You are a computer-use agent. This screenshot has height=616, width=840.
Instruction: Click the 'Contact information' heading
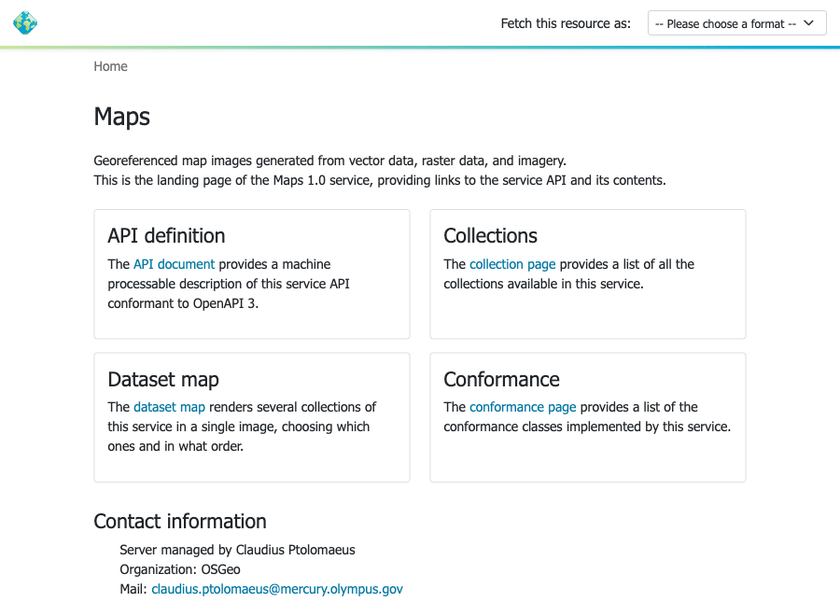point(180,521)
